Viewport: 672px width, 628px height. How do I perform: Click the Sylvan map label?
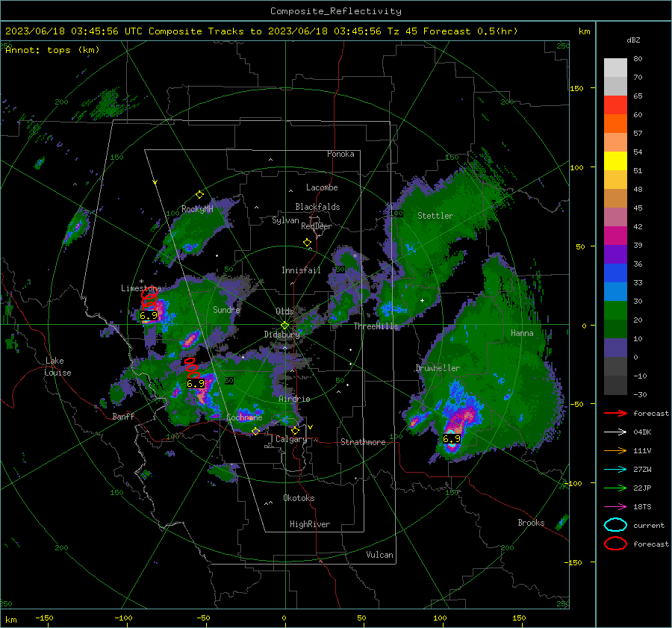[x=285, y=220]
